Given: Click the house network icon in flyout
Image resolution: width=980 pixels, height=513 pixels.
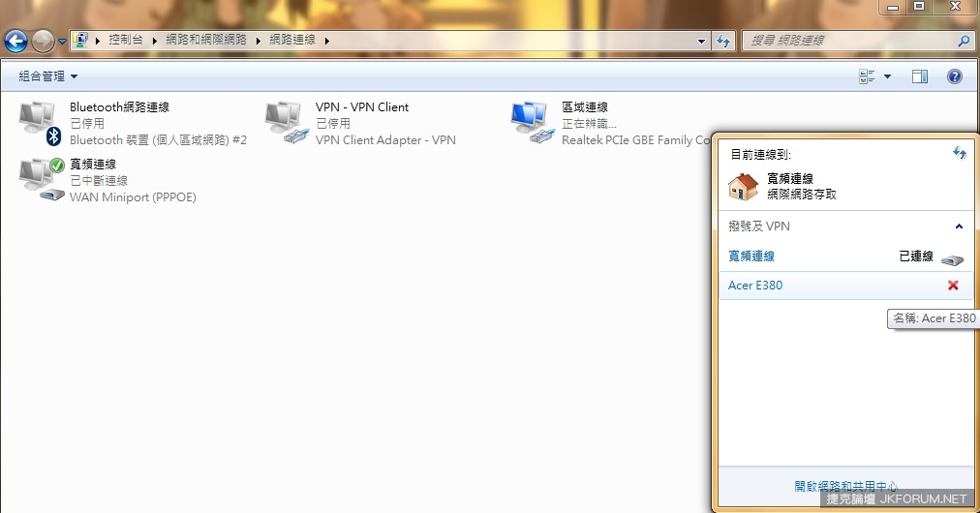Looking at the screenshot, I should [x=743, y=186].
